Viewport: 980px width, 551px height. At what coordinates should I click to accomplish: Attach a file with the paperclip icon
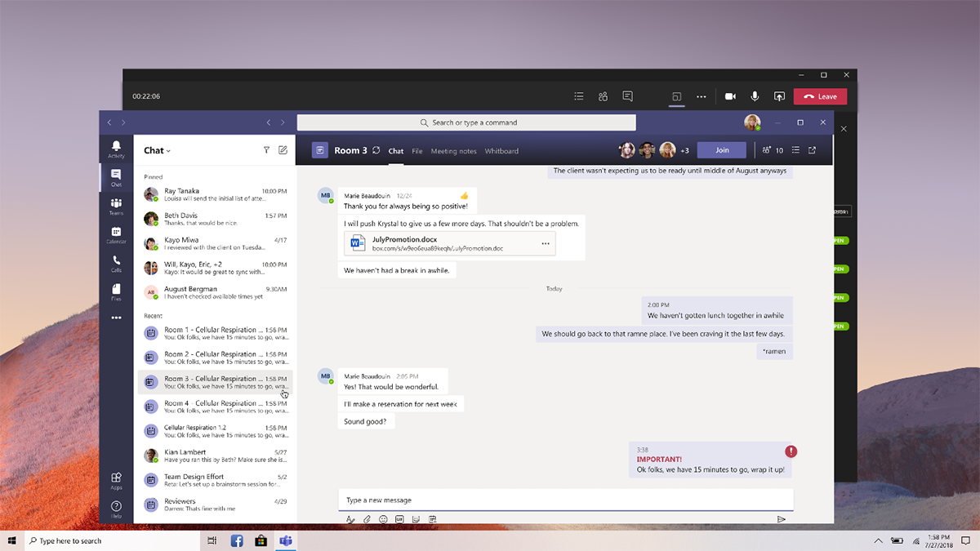point(367,519)
